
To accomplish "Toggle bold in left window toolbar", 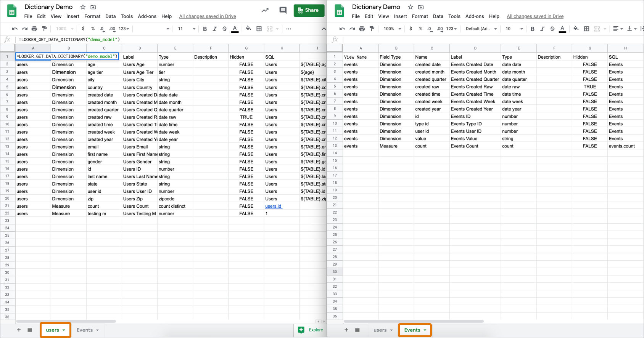I will [x=205, y=29].
